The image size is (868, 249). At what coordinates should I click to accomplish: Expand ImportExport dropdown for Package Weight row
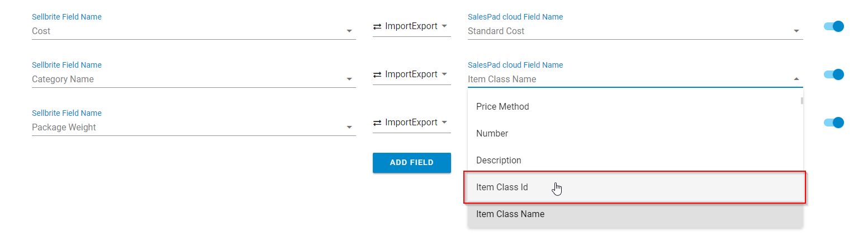click(444, 123)
